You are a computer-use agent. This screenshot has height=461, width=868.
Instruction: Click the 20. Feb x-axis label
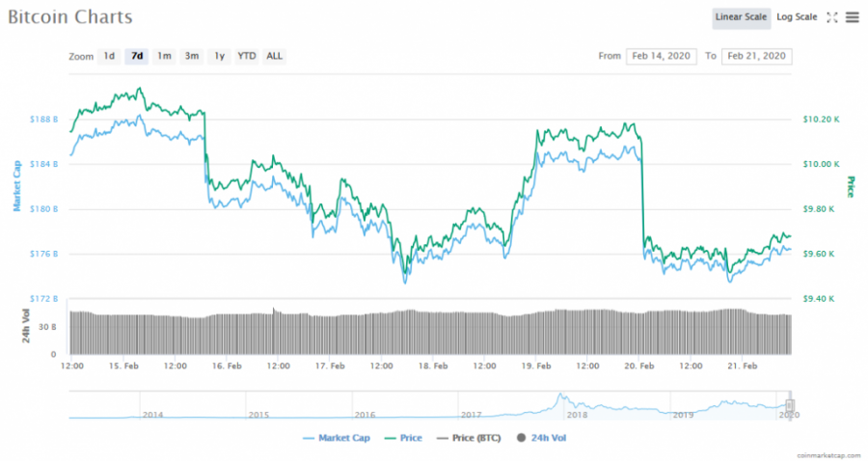(x=639, y=366)
